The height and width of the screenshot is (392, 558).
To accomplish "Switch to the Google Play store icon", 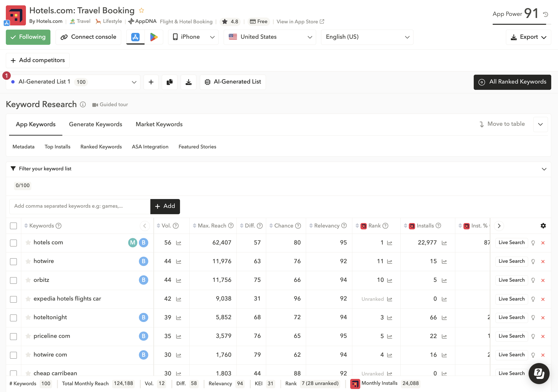I will point(154,37).
